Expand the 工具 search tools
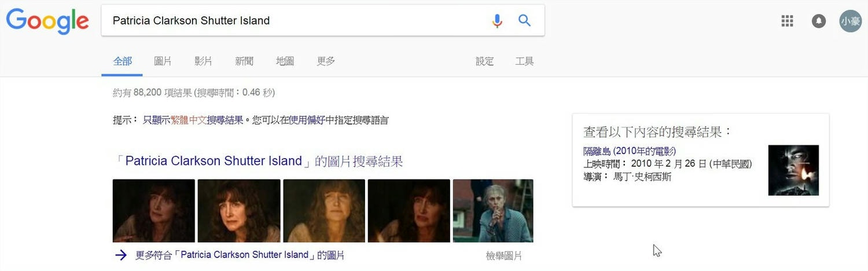Viewport: 868px width, 271px height. click(524, 61)
